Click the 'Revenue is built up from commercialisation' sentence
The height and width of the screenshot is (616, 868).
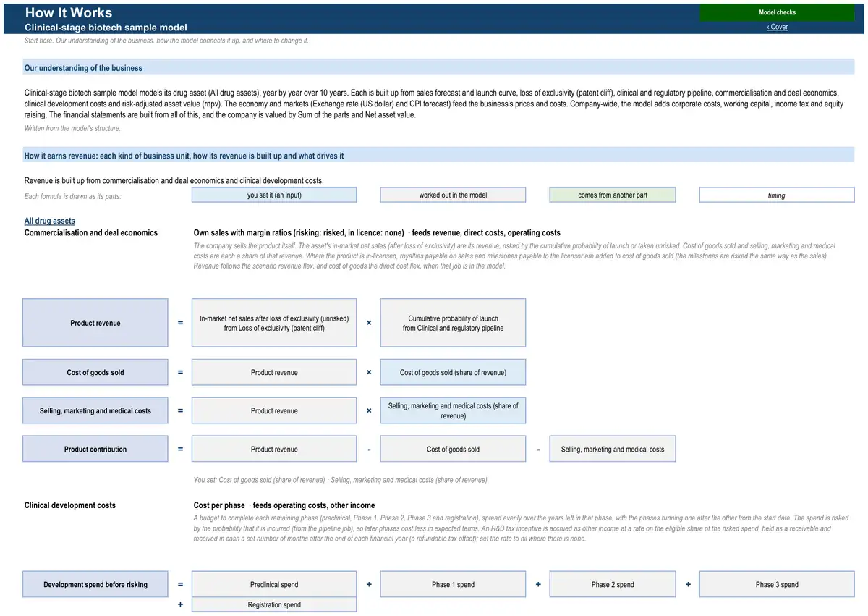point(174,180)
